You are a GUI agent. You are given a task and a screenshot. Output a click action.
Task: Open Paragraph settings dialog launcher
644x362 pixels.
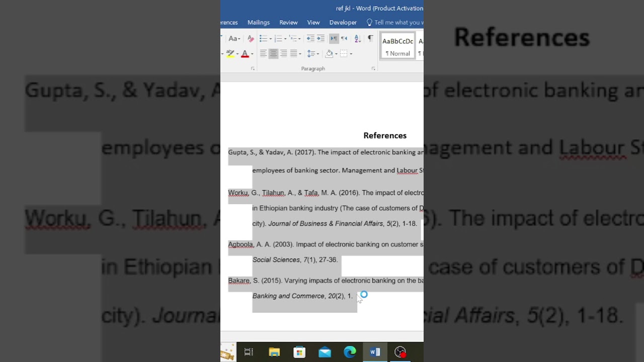[x=373, y=68]
